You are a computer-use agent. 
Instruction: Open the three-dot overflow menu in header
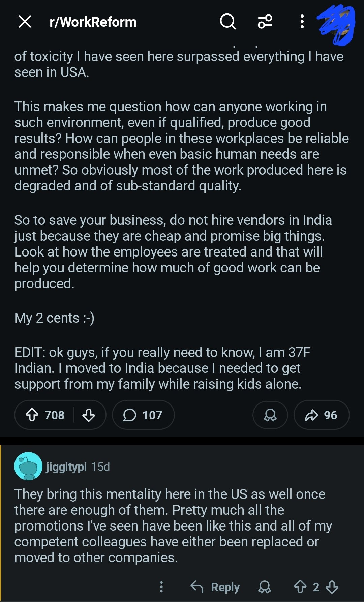click(x=302, y=22)
